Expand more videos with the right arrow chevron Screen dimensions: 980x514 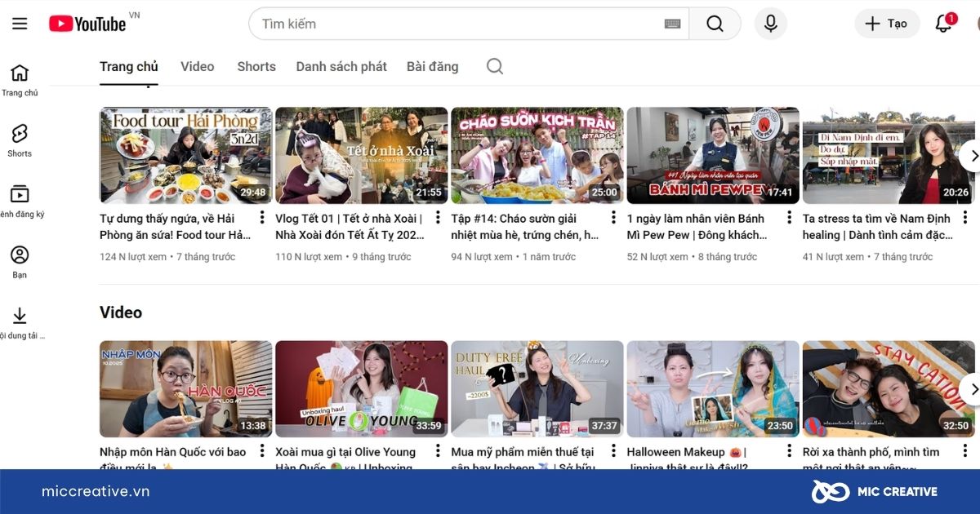tap(973, 155)
